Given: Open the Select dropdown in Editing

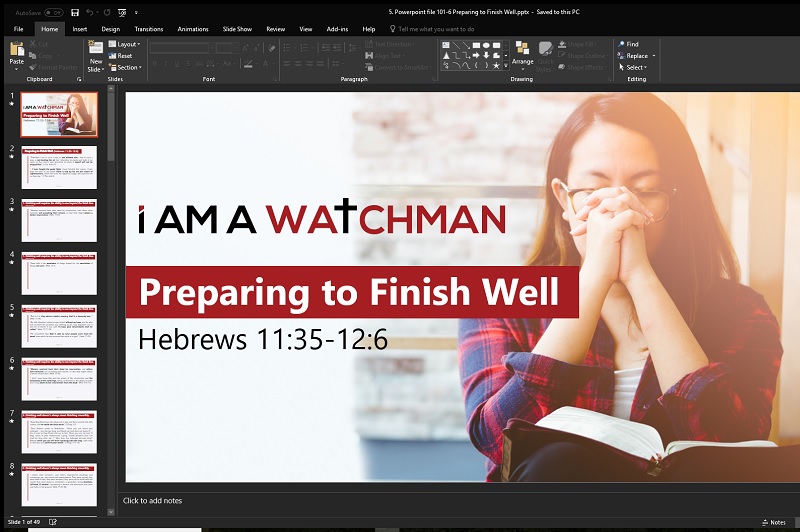Looking at the screenshot, I should tap(635, 67).
